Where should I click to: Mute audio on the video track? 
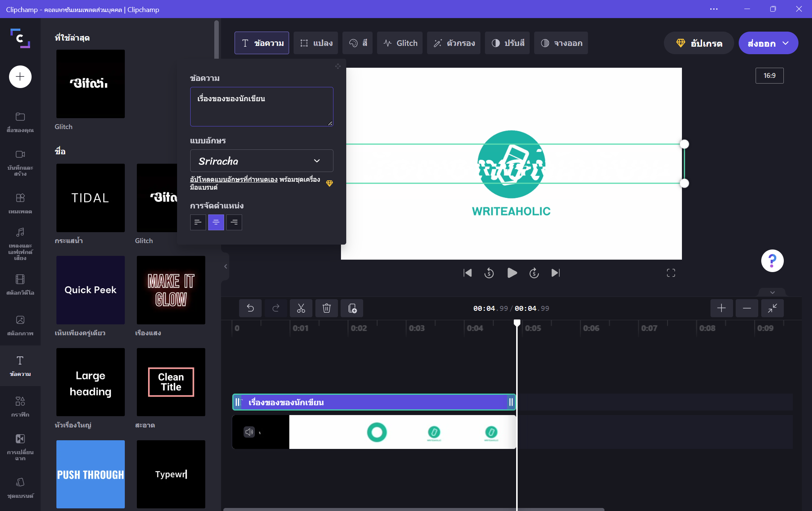click(249, 432)
